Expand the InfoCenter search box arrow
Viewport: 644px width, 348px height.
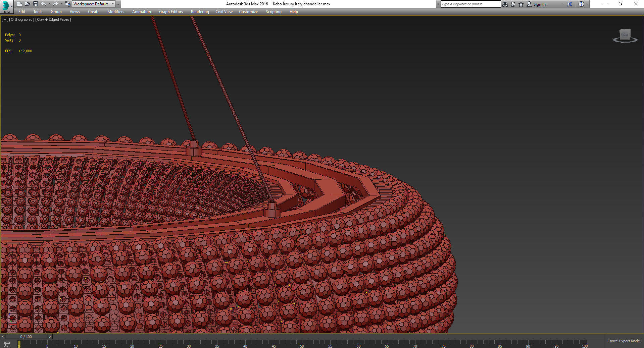pyautogui.click(x=438, y=4)
